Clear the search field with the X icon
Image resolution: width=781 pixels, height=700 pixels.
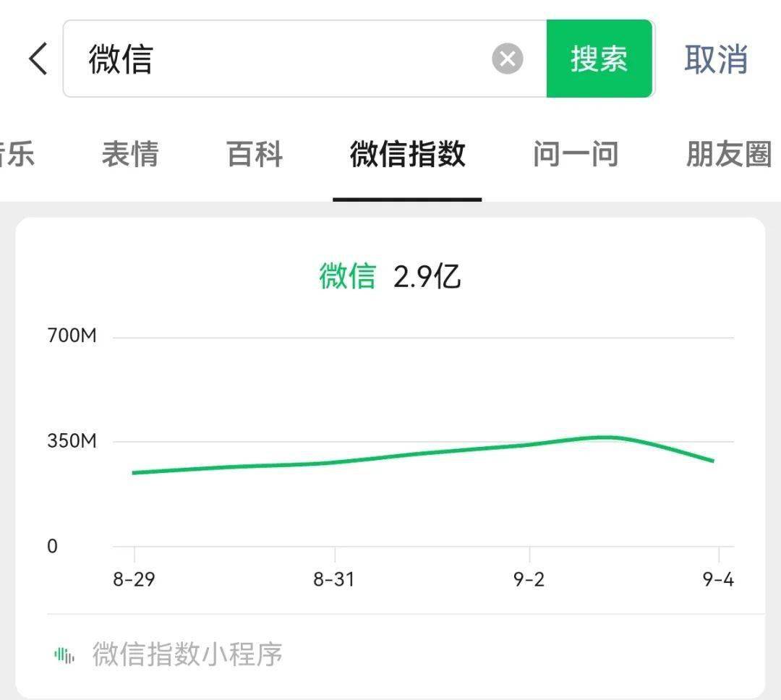[x=507, y=59]
